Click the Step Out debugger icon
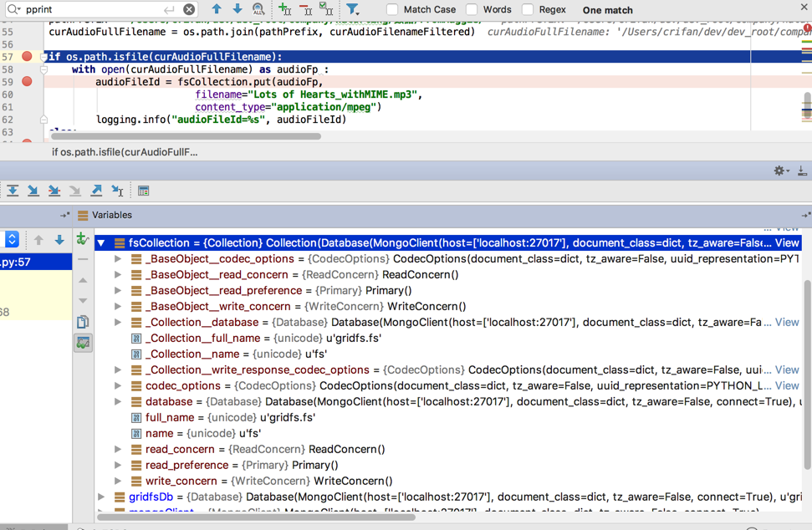Screen dimensions: 812x530 click(x=96, y=191)
